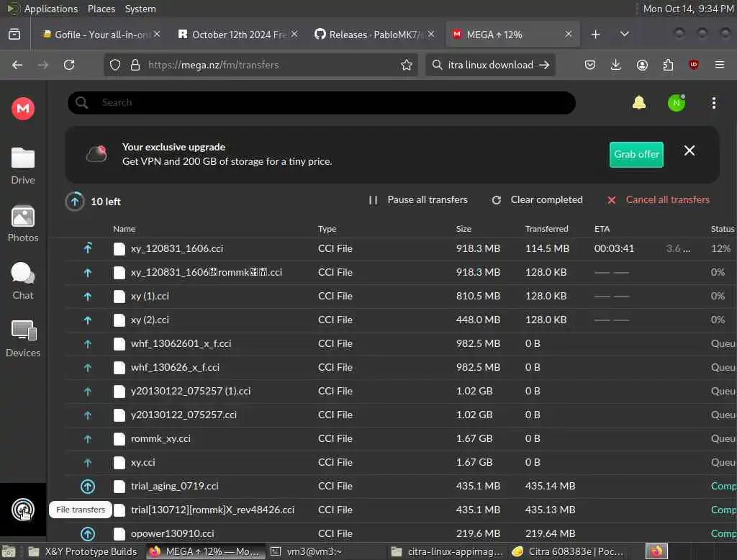The image size is (737, 560).
Task: Click completed upload icon of opower130910.cci
Action: [x=87, y=533]
